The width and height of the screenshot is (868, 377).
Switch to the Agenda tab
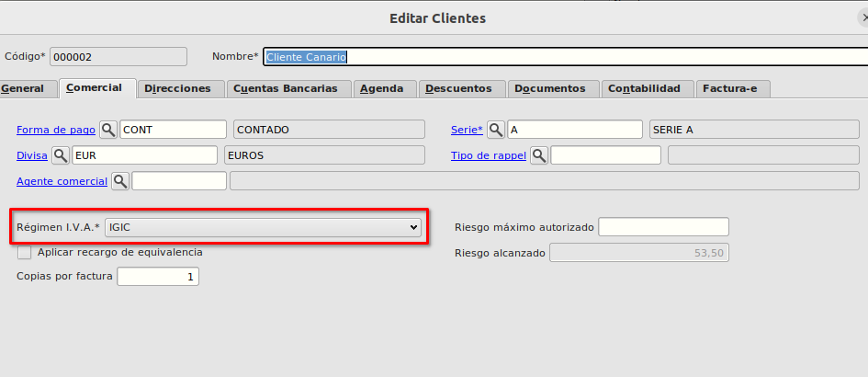tap(385, 88)
